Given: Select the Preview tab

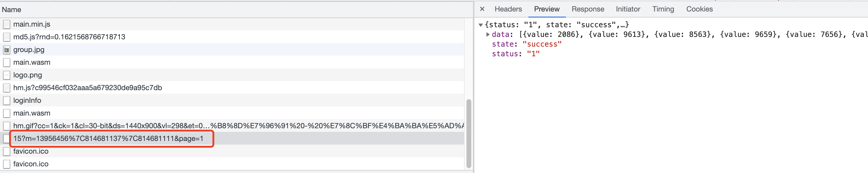Looking at the screenshot, I should 547,9.
